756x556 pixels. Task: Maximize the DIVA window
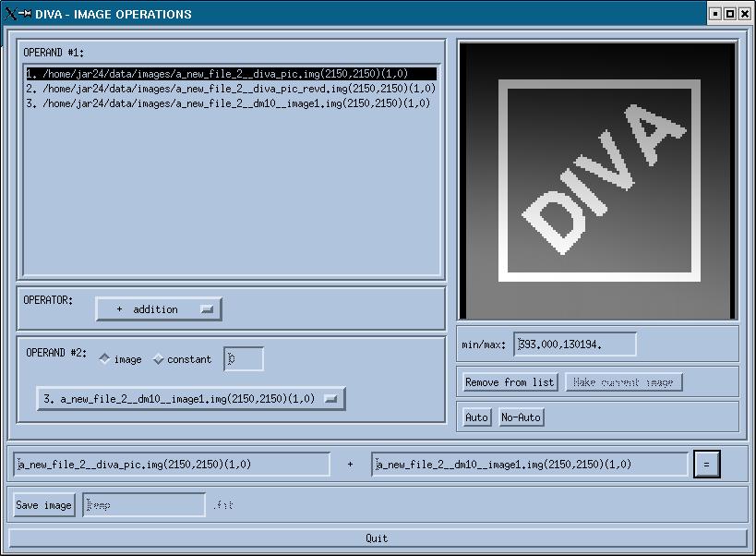tap(730, 14)
